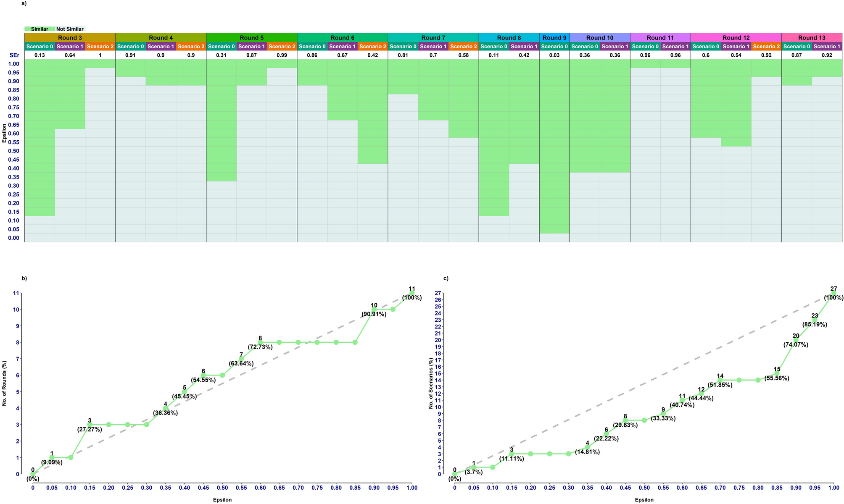The width and height of the screenshot is (844, 504).
Task: Click the panel b) label
Action: [24, 278]
